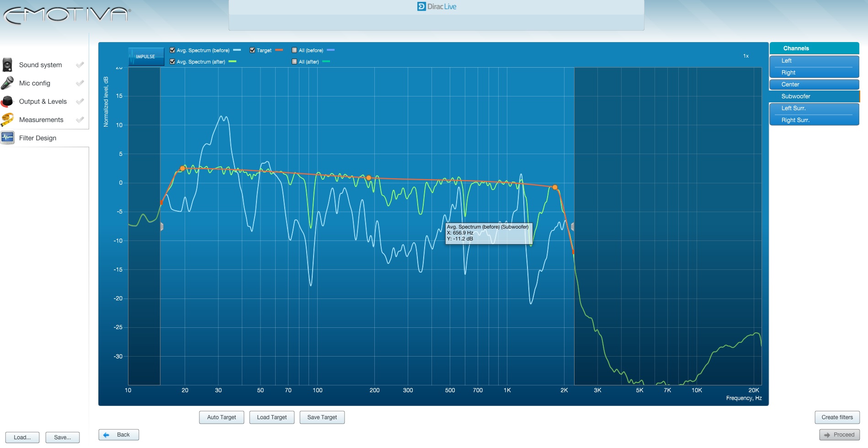This screenshot has width=868, height=448.
Task: Uncheck the Target curve checkbox
Action: [252, 50]
